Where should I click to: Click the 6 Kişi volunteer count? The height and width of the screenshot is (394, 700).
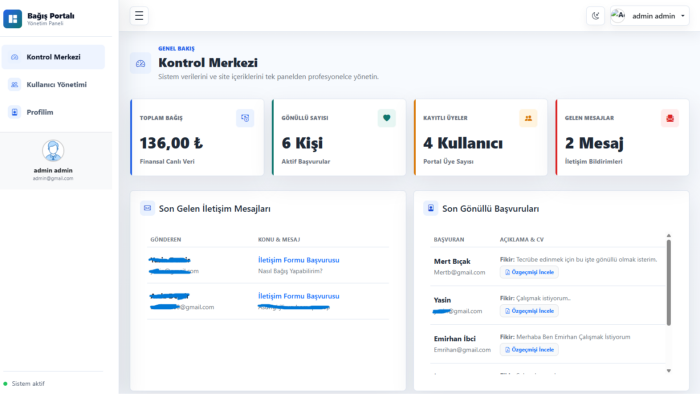302,143
